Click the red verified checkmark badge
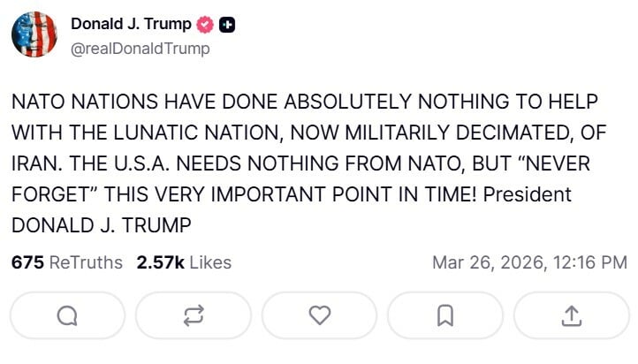The image size is (638, 364). pos(205,26)
